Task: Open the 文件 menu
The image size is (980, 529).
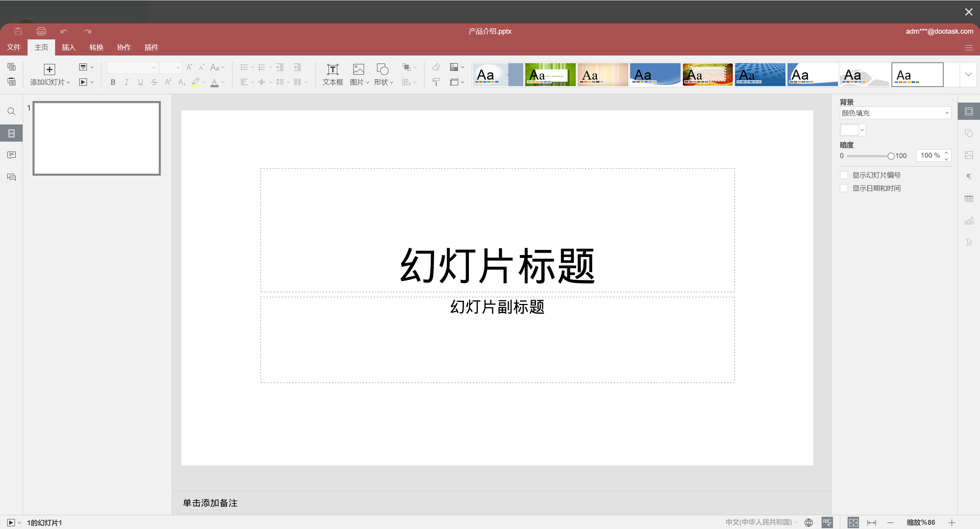Action: coord(14,47)
